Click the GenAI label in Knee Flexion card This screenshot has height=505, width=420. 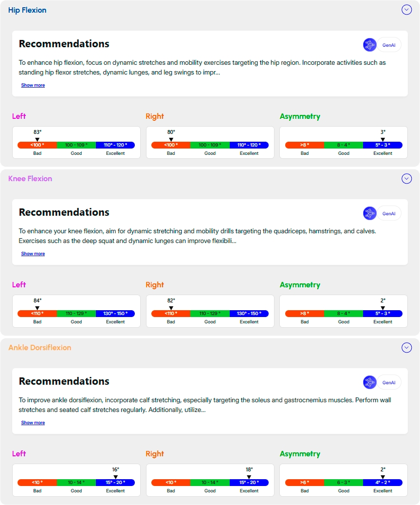(389, 213)
